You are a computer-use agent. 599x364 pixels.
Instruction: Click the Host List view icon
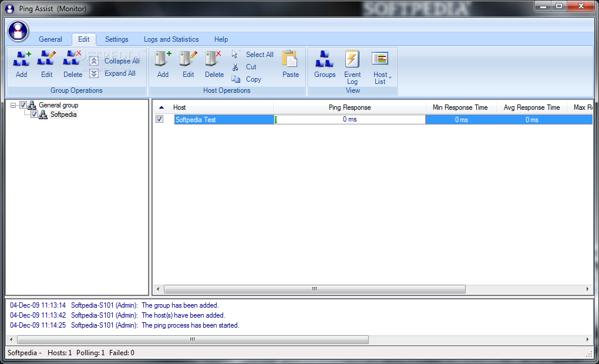[x=380, y=59]
